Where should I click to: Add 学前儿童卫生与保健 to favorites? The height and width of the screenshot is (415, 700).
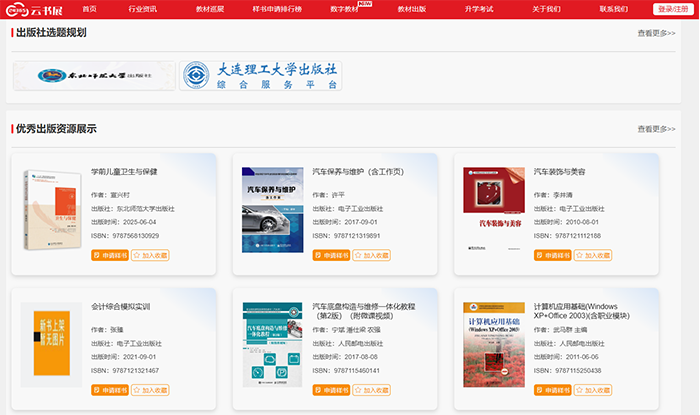point(149,255)
